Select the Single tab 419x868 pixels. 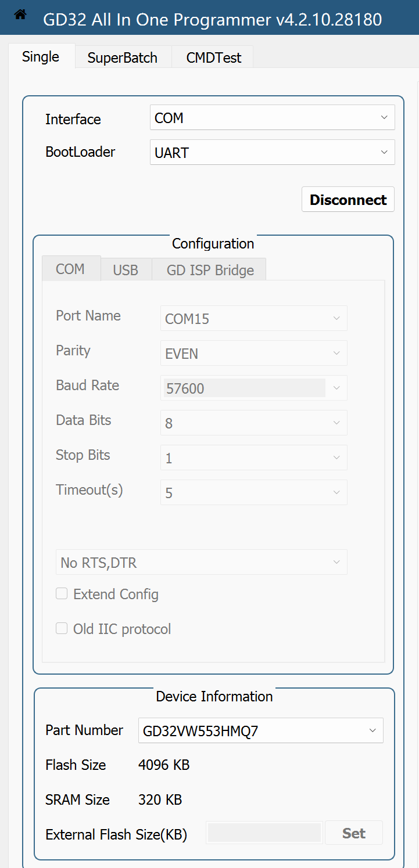coord(41,56)
